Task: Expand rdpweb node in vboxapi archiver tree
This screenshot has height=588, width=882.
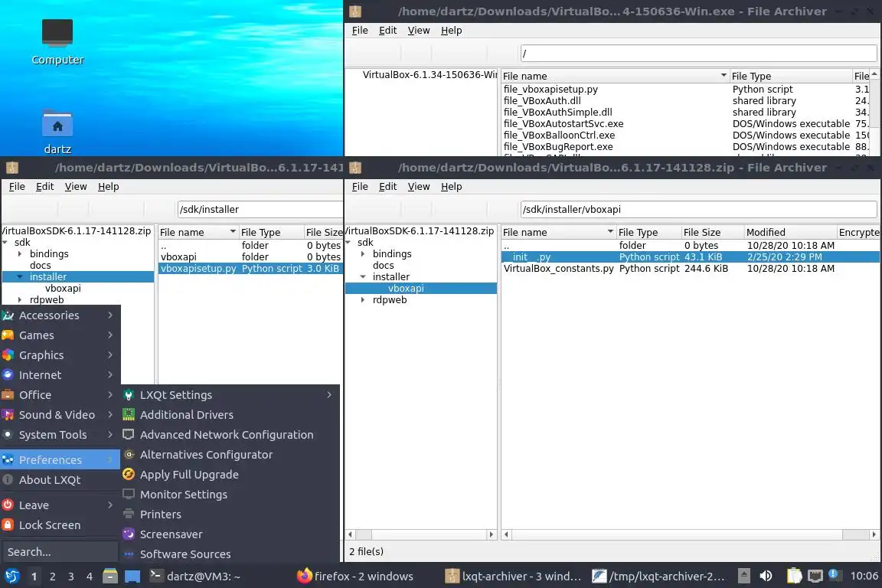Action: [363, 300]
